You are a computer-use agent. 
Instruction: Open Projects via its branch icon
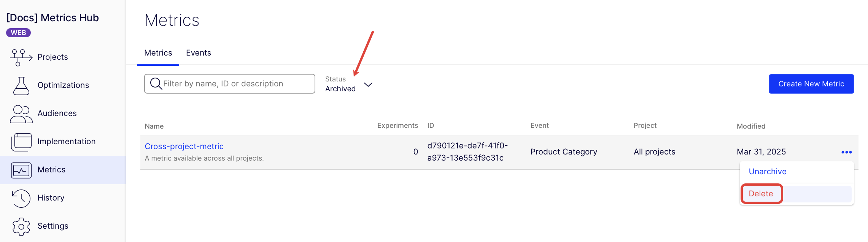click(21, 57)
